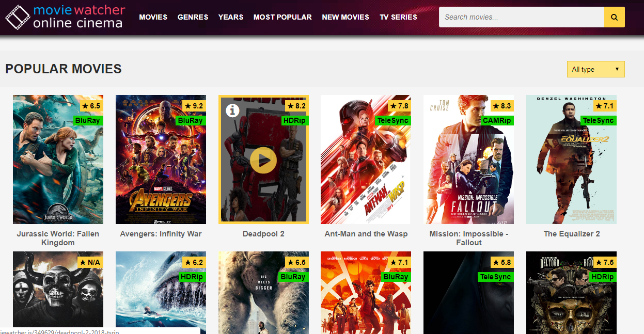This screenshot has height=334, width=644.
Task: Click the 9.2 star rating on Avengers
Action: (193, 106)
